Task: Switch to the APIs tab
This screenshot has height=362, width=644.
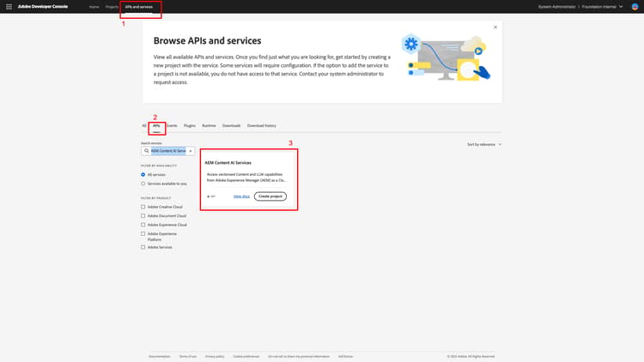Action: (156, 125)
